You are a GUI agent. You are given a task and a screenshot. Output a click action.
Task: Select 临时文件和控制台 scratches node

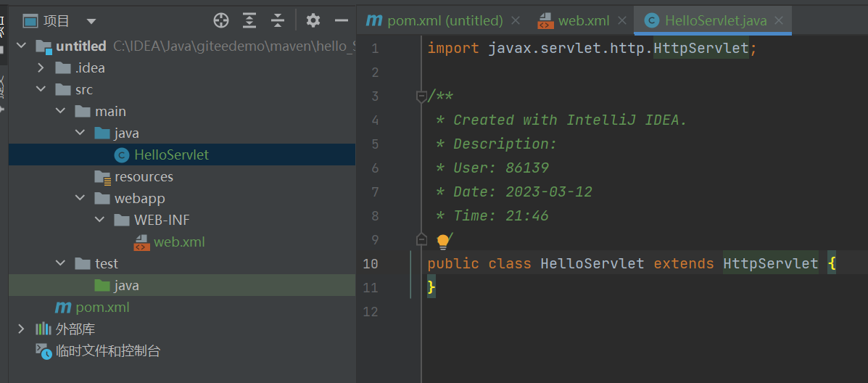pyautogui.click(x=181, y=350)
